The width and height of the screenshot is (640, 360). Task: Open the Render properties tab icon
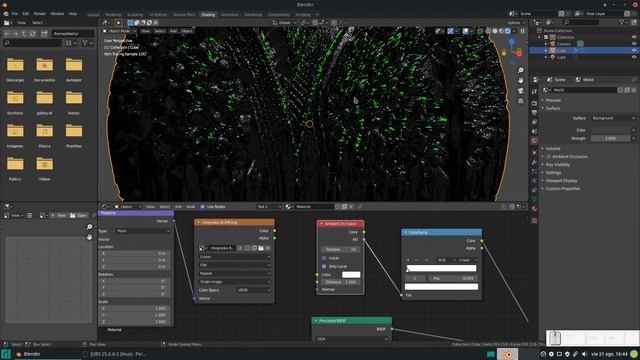click(x=534, y=104)
